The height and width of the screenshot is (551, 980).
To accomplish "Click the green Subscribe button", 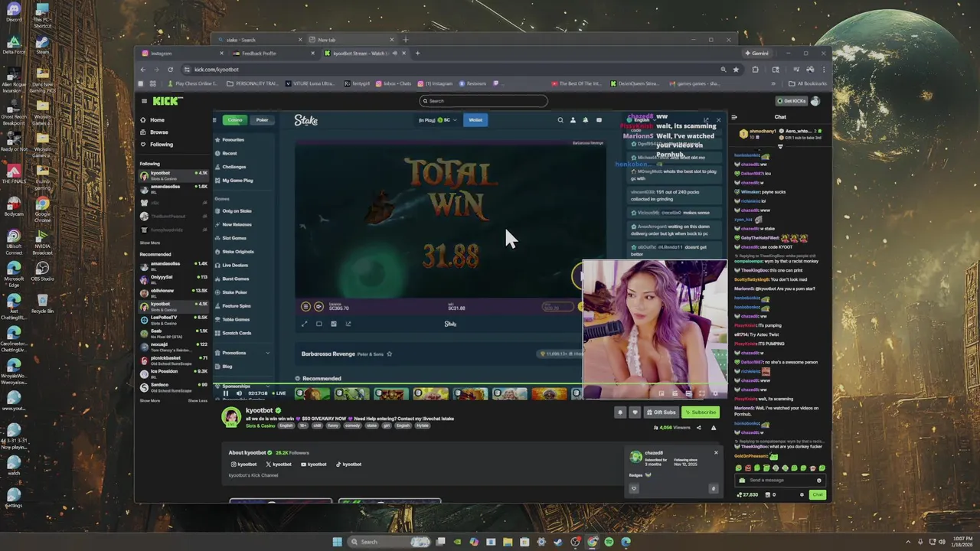I will 701,412.
